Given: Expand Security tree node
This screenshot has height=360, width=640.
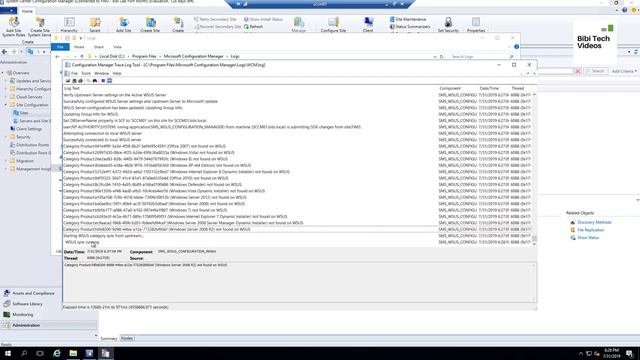Looking at the screenshot, I should click(6, 137).
